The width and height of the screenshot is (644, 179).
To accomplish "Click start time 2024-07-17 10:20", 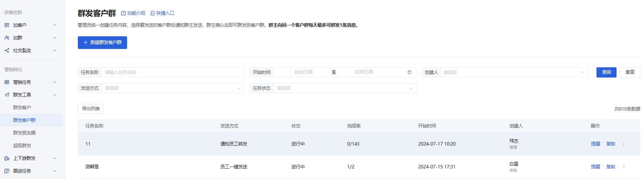I will point(437,144).
